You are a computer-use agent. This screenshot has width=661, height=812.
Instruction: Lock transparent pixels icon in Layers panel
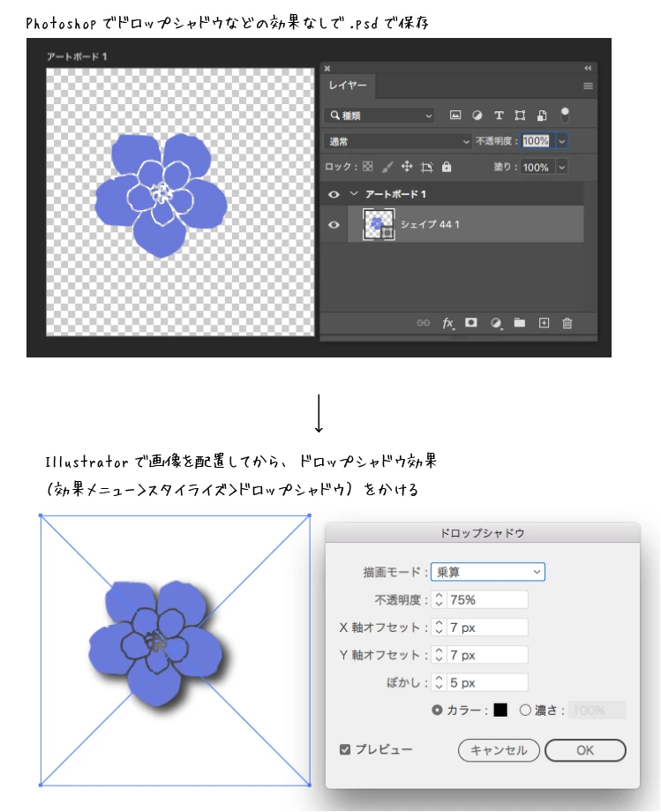click(x=367, y=166)
